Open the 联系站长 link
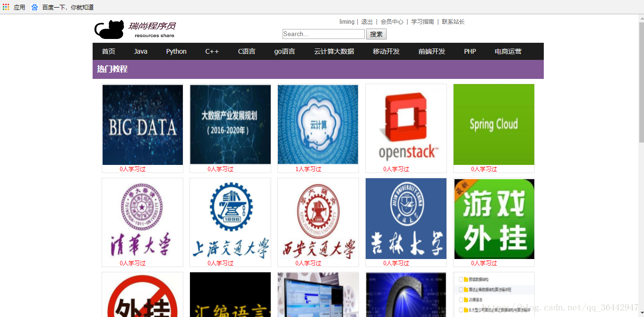The width and height of the screenshot is (644, 317). 453,22
